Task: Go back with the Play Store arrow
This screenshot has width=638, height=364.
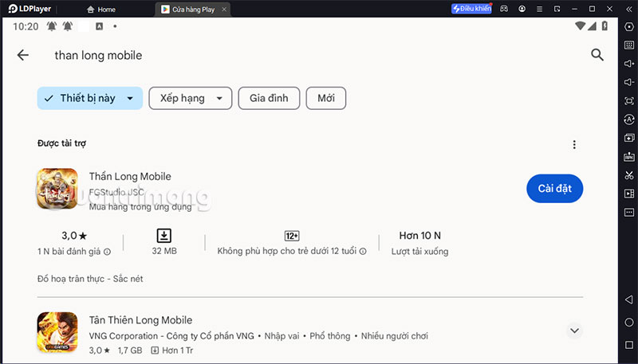Action: pyautogui.click(x=23, y=55)
